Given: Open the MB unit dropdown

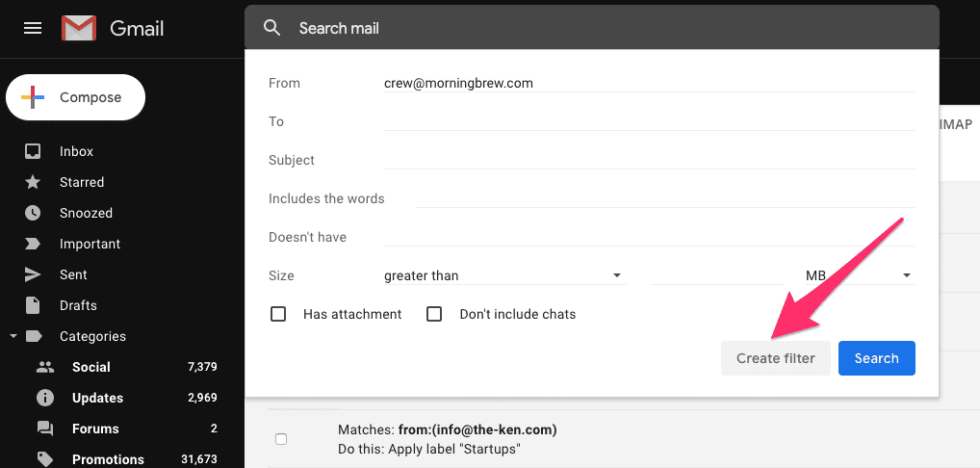Looking at the screenshot, I should tap(860, 275).
